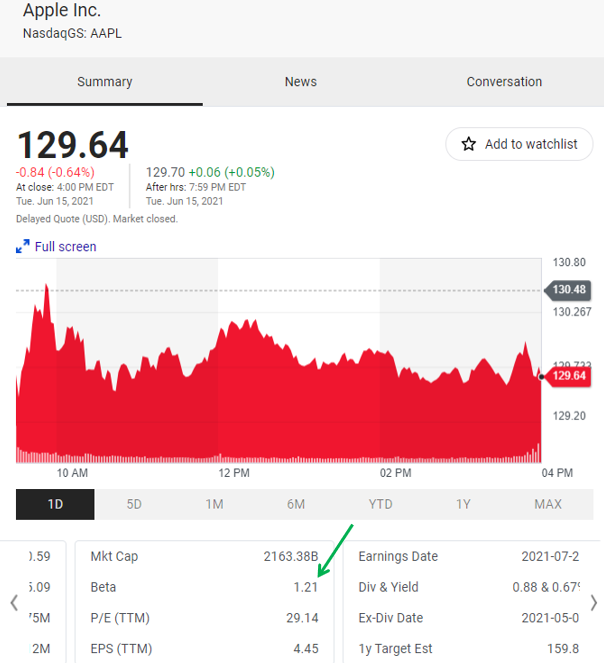Click the EPS (TTM) value 4.45
This screenshot has width=604, height=663.
(306, 649)
